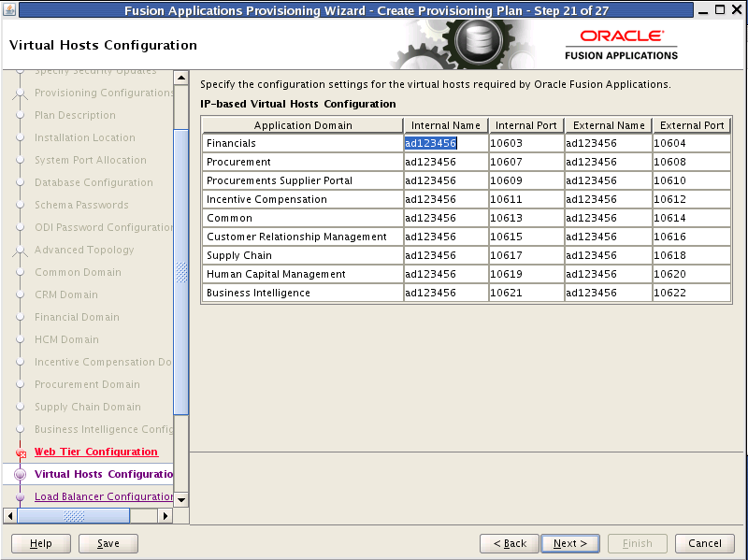The height and width of the screenshot is (560, 748).
Task: Click the Internal Name column header
Action: [x=446, y=125]
